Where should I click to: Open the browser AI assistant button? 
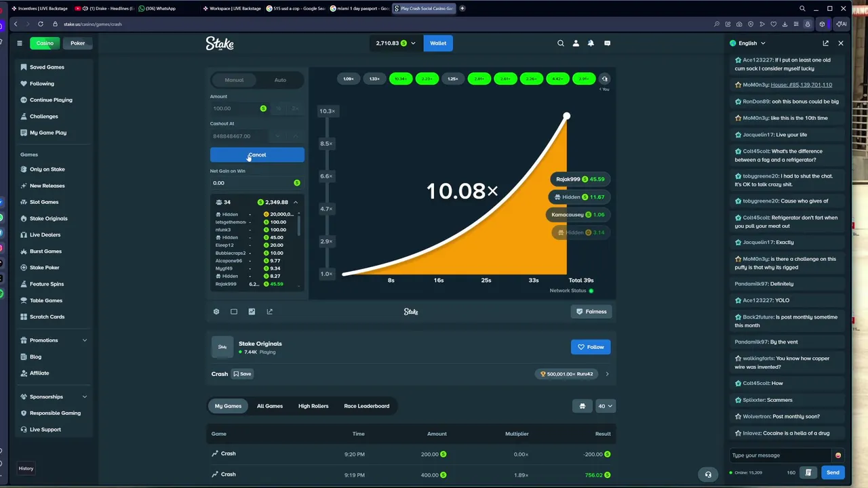coord(841,24)
